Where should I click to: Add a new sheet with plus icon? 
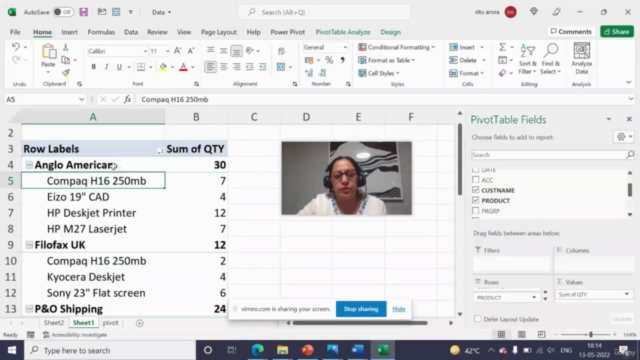click(140, 323)
